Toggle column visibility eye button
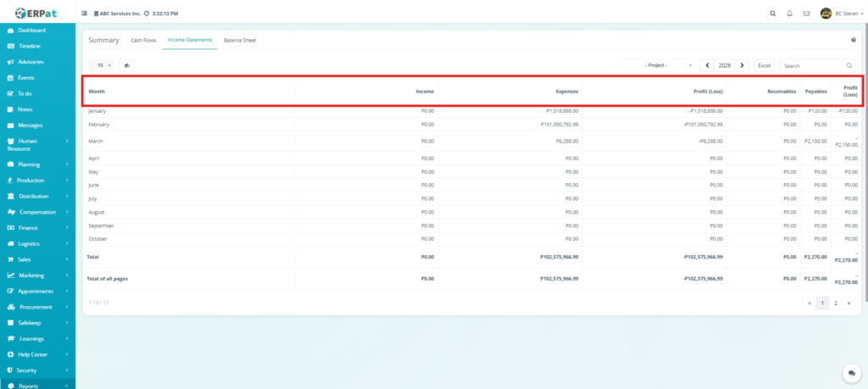The height and width of the screenshot is (389, 868). point(126,65)
